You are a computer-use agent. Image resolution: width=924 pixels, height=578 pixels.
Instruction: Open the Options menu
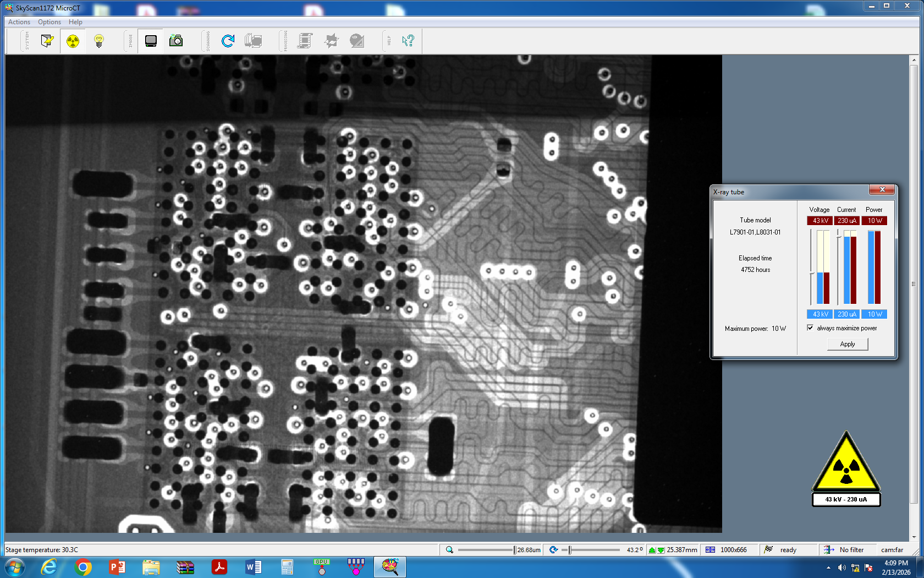pos(49,22)
